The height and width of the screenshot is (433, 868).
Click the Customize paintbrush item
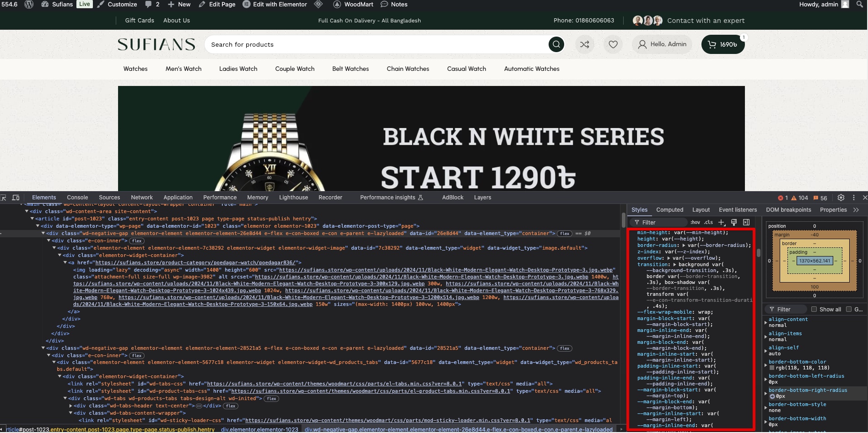(x=117, y=4)
